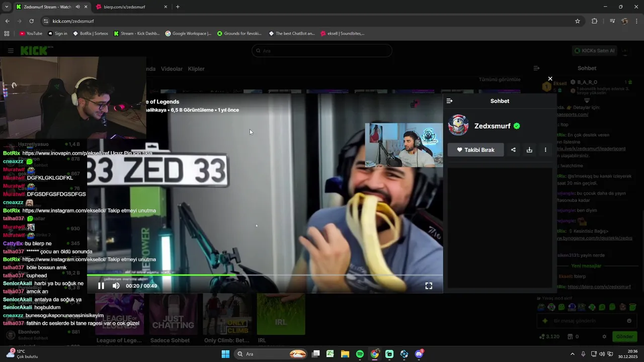
Task: Open Chrome three-dot menu
Action: [x=637, y=21]
